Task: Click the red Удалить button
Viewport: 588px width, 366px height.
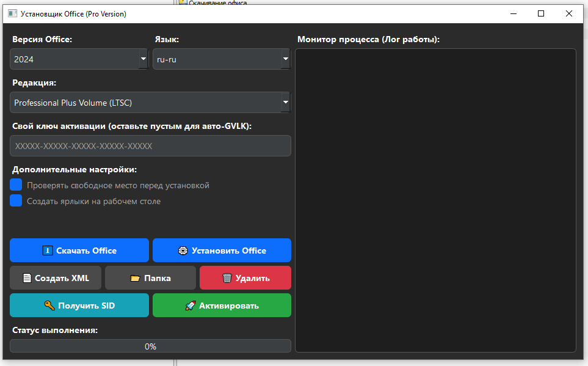Action: [x=245, y=278]
